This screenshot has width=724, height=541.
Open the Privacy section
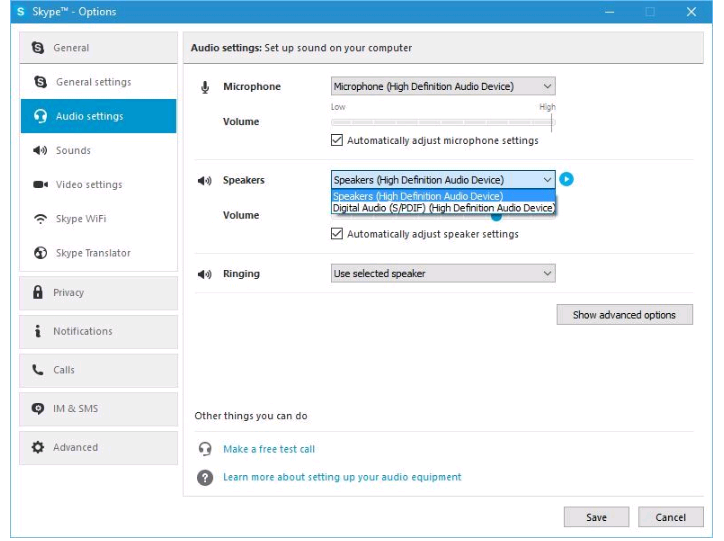[x=98, y=293]
